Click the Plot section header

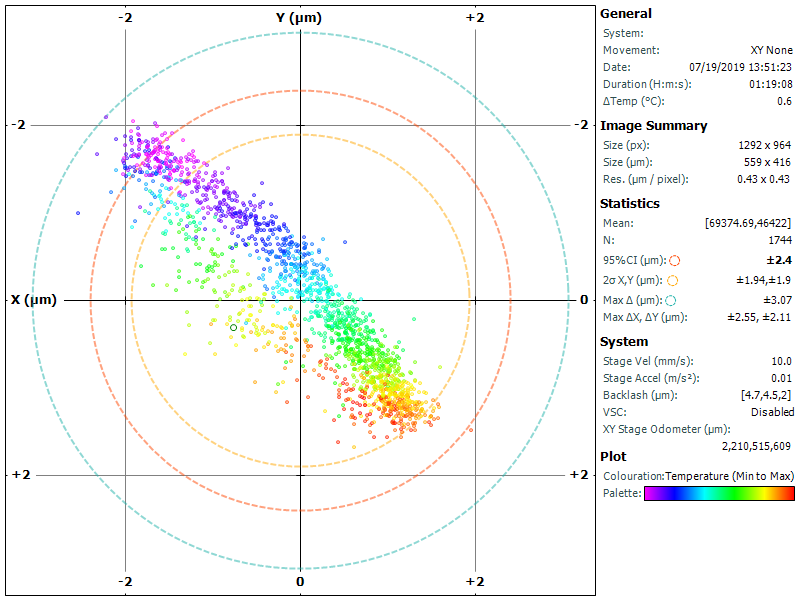click(x=613, y=455)
